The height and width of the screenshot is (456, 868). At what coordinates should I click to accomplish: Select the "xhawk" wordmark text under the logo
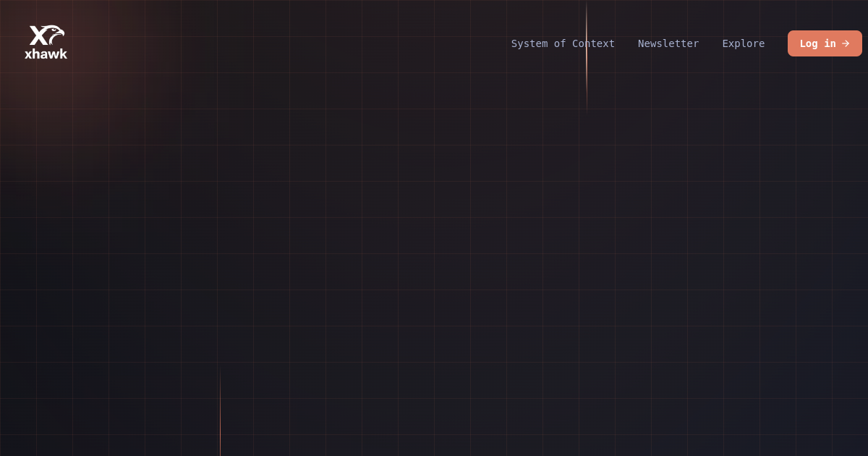[46, 54]
